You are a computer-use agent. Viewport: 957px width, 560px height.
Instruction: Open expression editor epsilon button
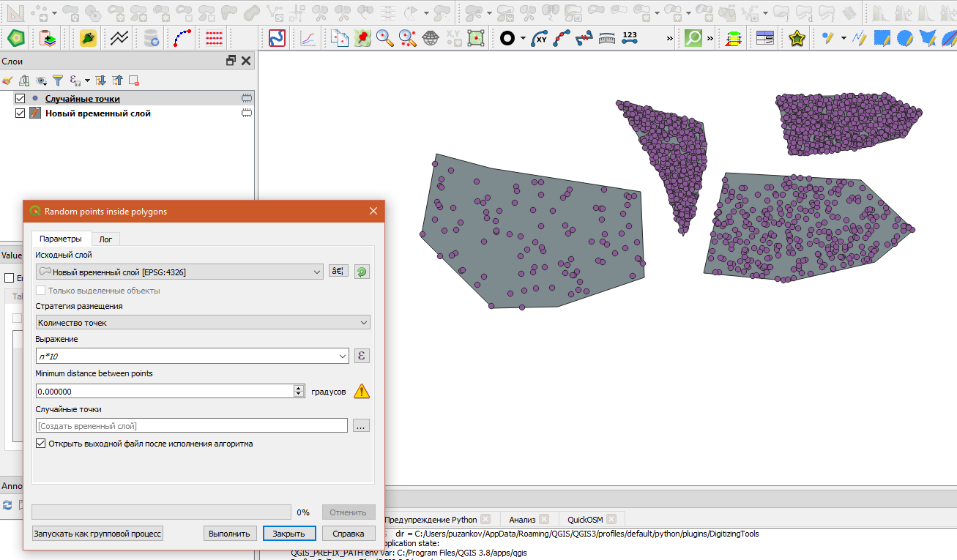click(x=362, y=356)
